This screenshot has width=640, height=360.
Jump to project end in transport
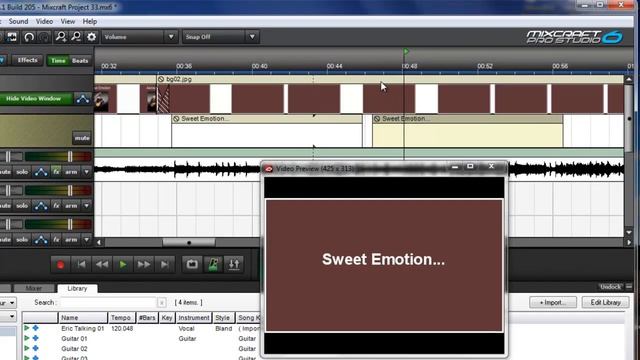tap(164, 265)
